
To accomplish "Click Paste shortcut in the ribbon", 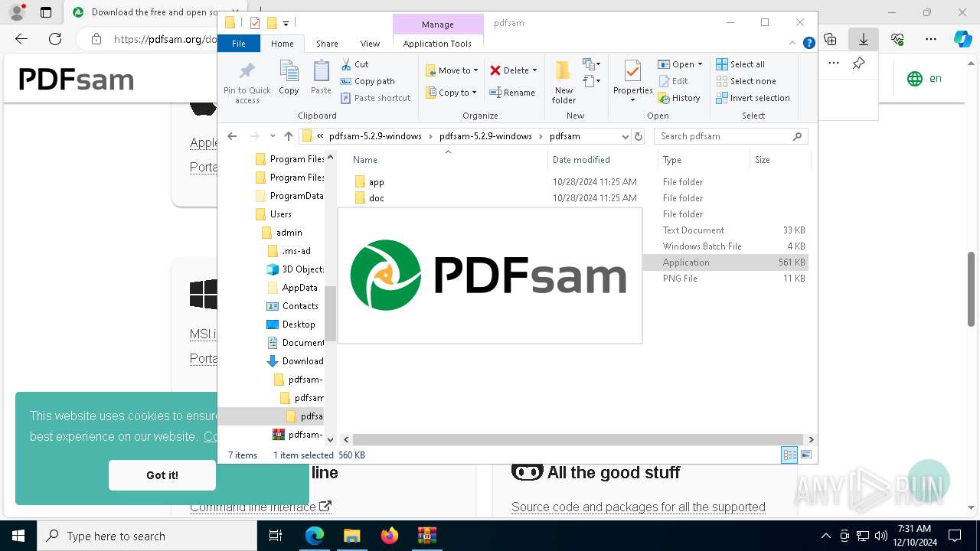I will pos(376,98).
